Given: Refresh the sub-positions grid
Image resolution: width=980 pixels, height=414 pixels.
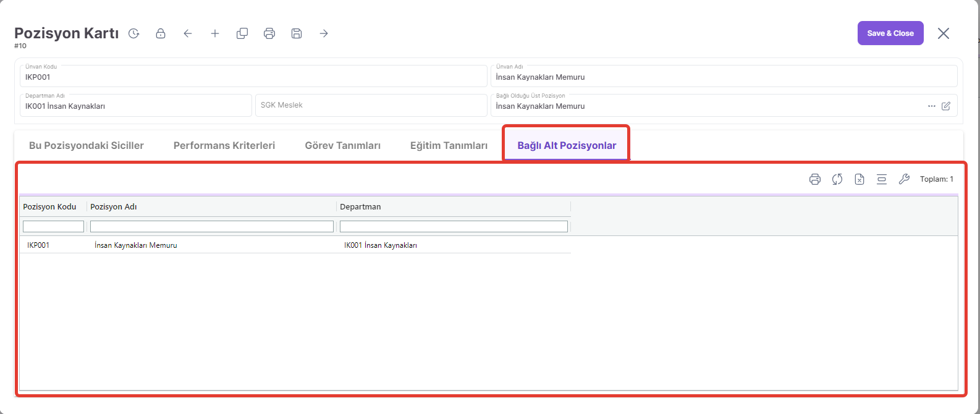Looking at the screenshot, I should pos(837,179).
